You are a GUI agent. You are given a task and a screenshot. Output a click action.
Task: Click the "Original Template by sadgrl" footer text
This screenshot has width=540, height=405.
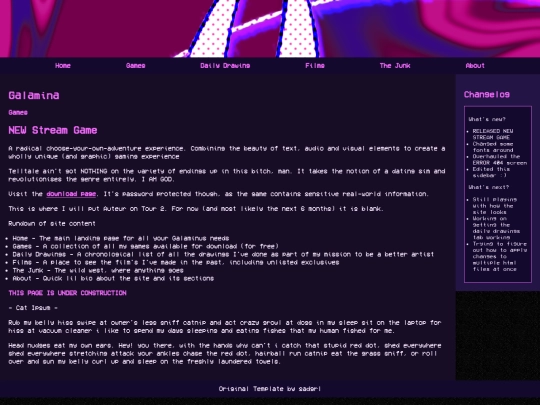[270, 389]
